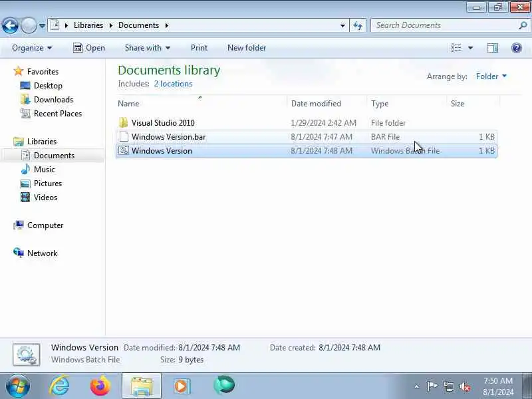The height and width of the screenshot is (399, 532).
Task: Click the muted volume tray icon
Action: click(465, 386)
